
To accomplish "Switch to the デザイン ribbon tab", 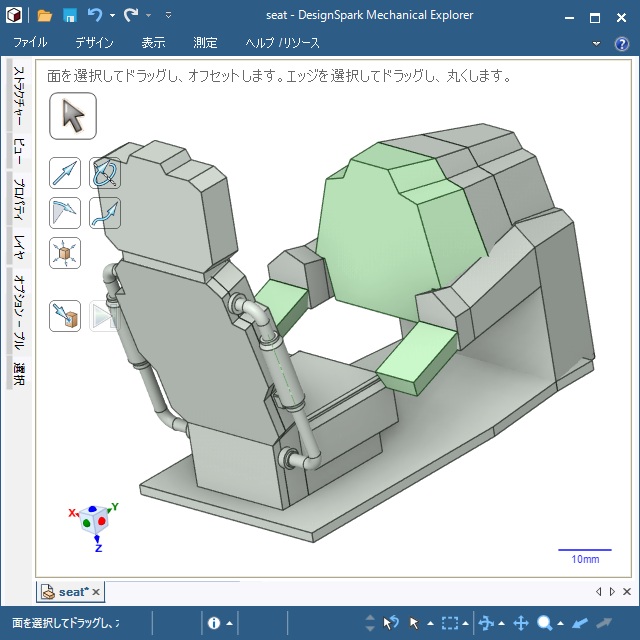I will pos(94,43).
